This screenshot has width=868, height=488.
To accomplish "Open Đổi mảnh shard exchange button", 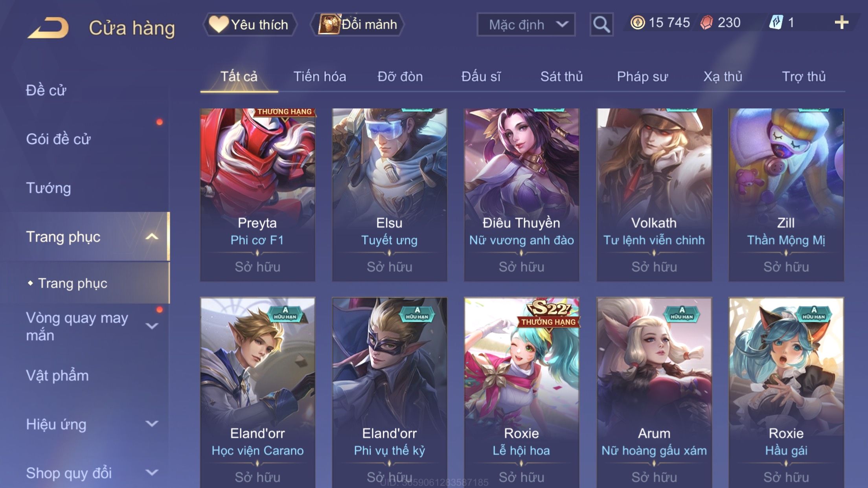I will 358,24.
